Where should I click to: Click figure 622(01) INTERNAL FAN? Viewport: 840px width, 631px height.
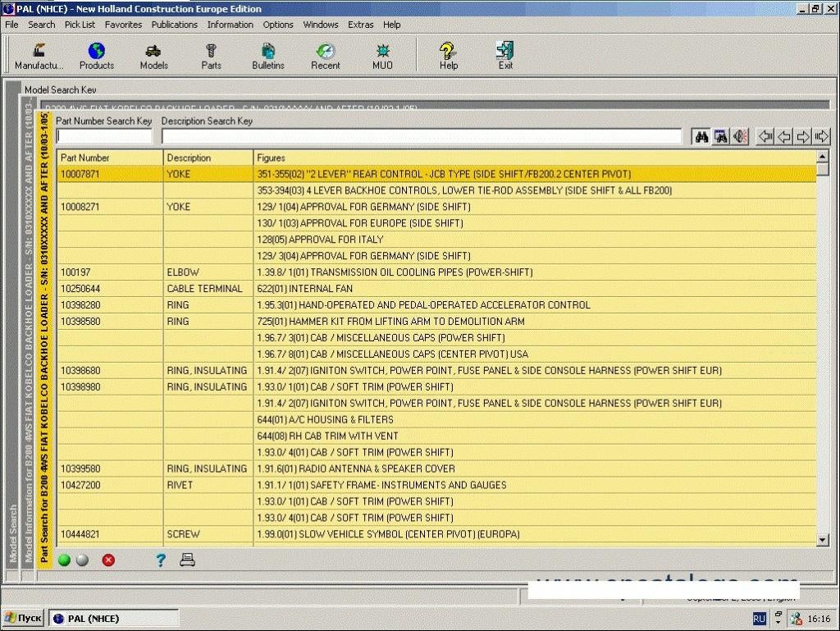click(x=305, y=289)
